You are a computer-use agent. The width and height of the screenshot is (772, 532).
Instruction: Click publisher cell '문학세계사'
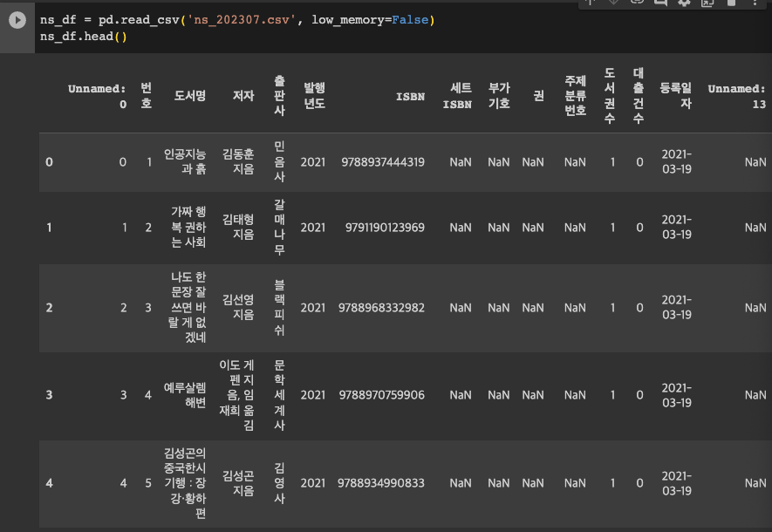coord(279,395)
